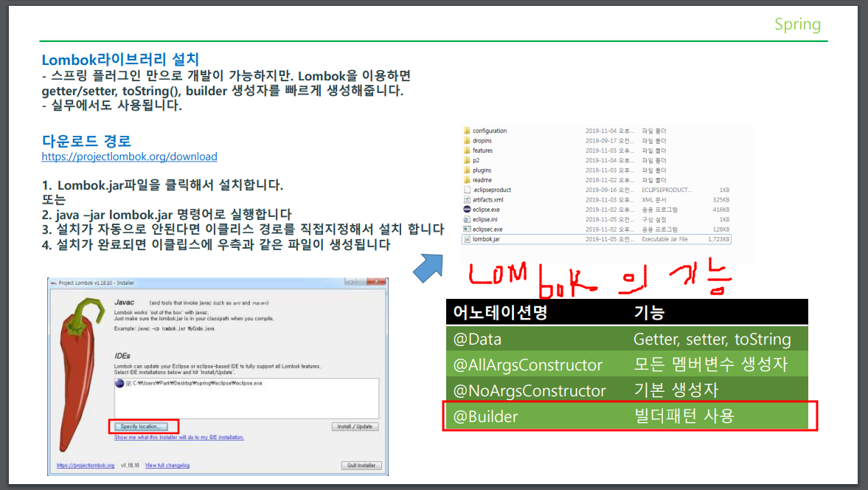Screen dimensions: 868x490
Task: Open the View full changelog link
Action: point(167,465)
